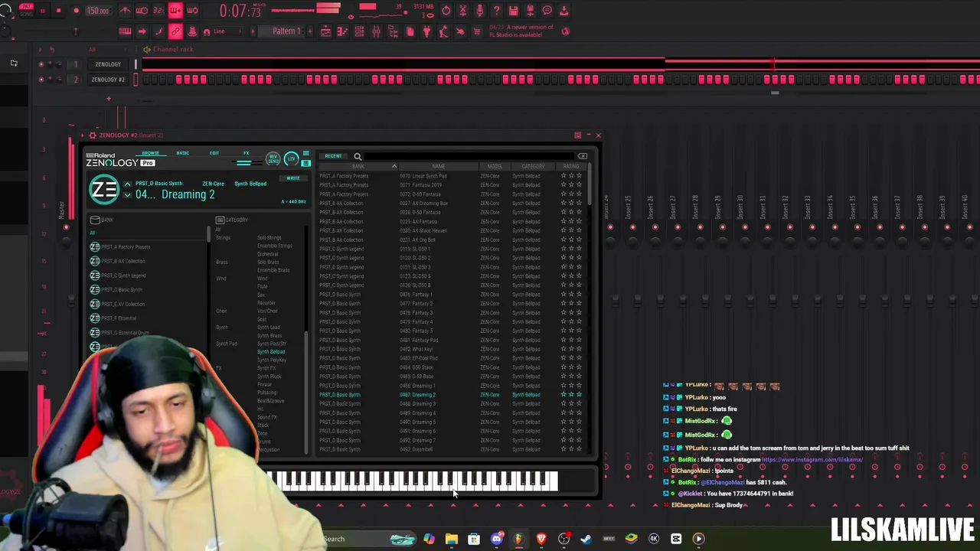Click the add pattern plus button

click(x=309, y=31)
